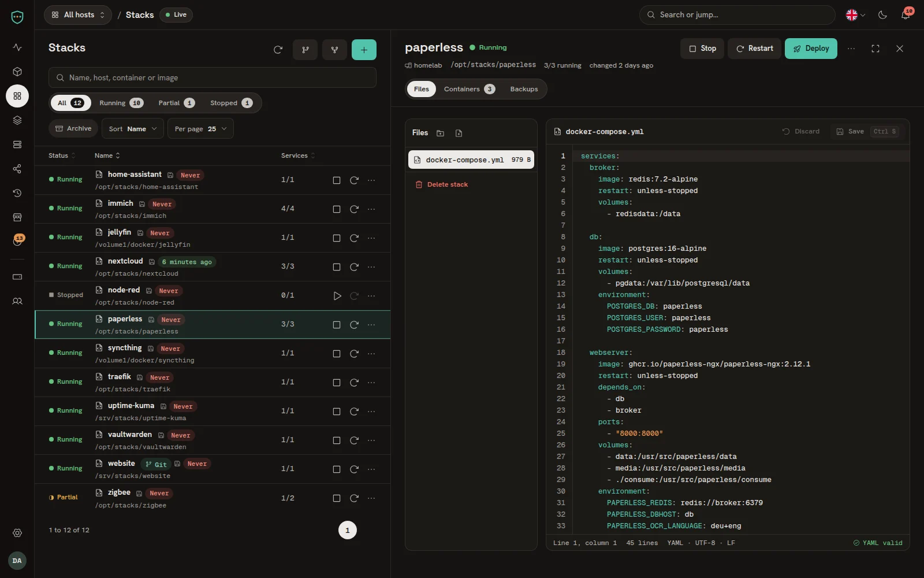Click the Restart paperless button
The image size is (924, 578).
pos(754,49)
